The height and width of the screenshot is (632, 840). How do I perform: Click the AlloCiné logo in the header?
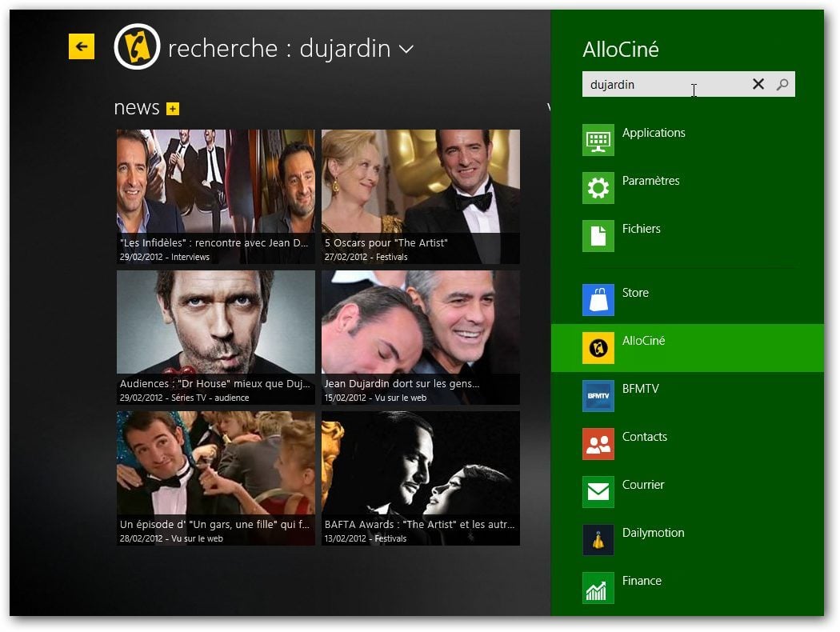[x=137, y=47]
